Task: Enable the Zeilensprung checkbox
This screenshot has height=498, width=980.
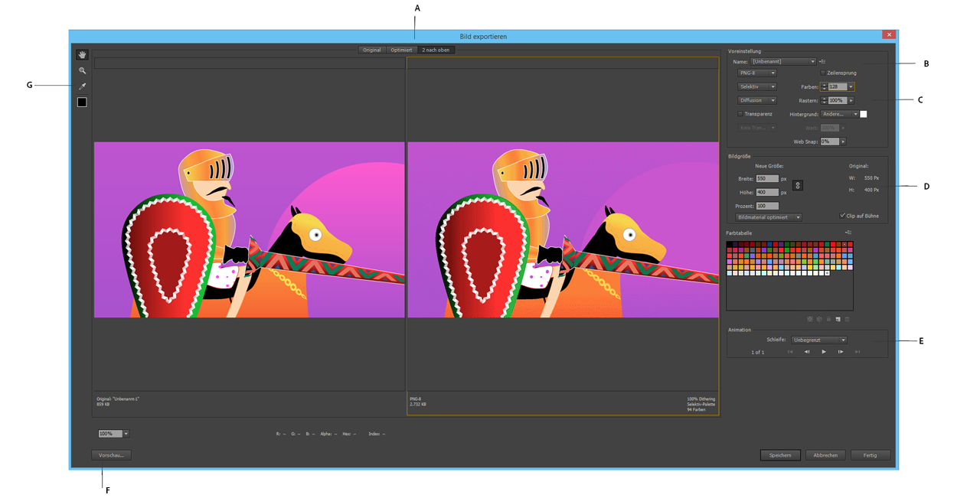Action: click(x=824, y=73)
